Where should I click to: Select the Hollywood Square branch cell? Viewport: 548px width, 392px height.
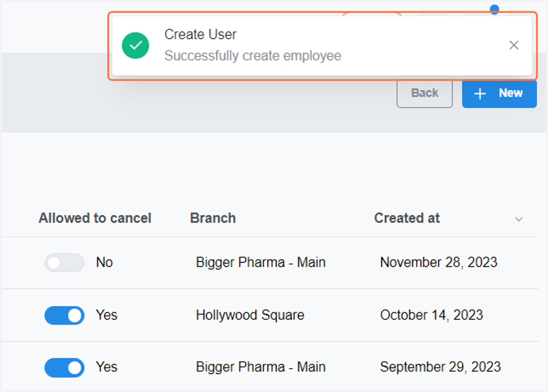pos(250,315)
